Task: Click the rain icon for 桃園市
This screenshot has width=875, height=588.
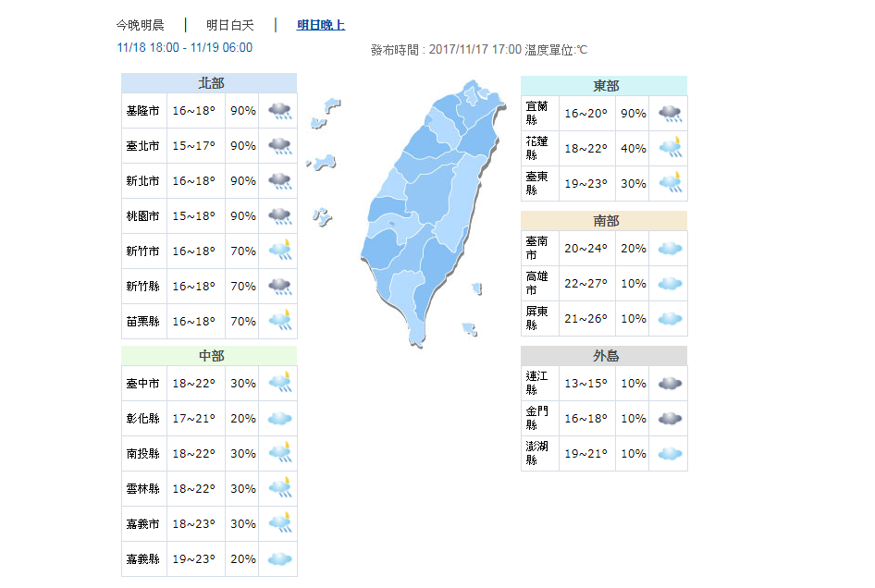Action: click(x=279, y=216)
